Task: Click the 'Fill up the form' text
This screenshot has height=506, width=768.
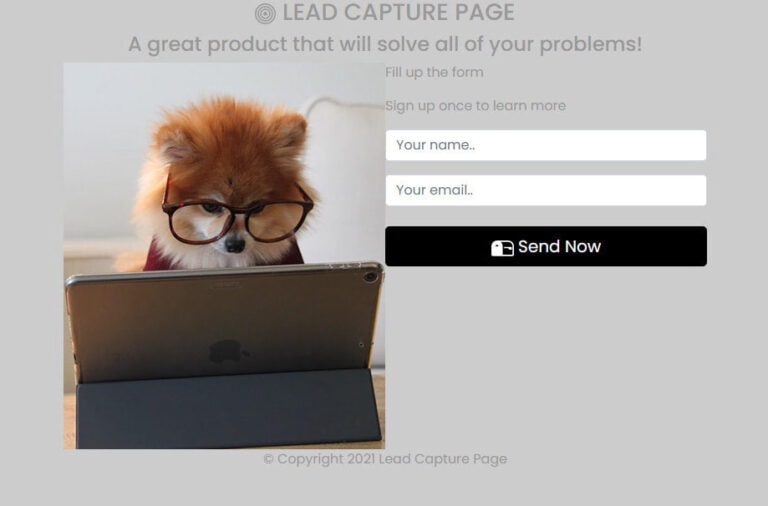Action: (x=434, y=72)
